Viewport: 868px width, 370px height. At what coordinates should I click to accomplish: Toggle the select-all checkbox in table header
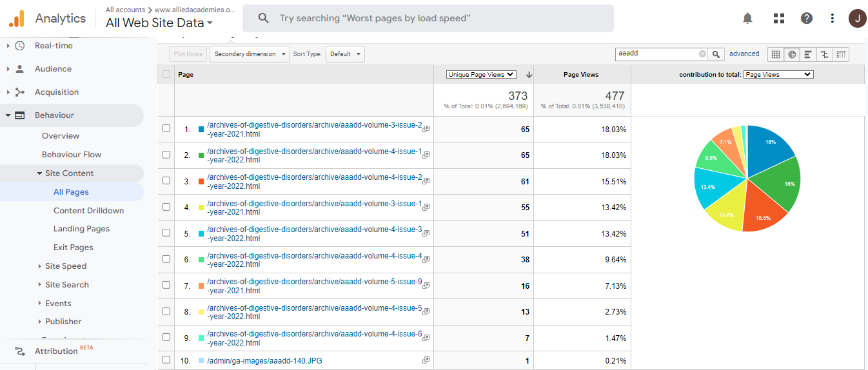166,74
